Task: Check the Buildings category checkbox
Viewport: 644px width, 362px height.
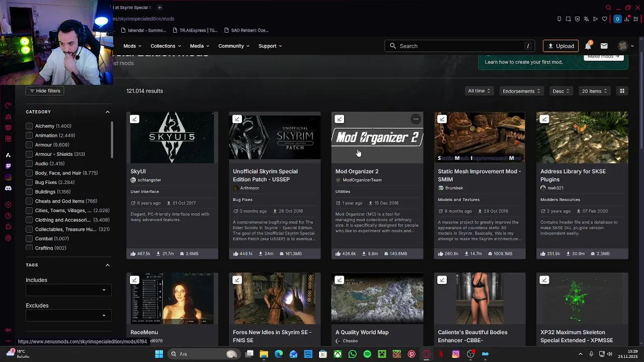Action: click(29, 192)
